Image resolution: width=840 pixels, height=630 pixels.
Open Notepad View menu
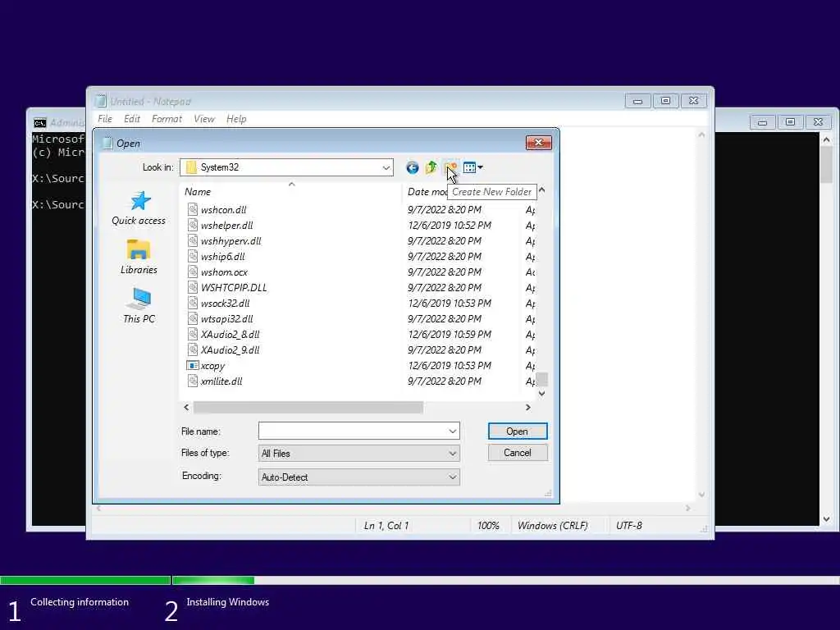(204, 119)
